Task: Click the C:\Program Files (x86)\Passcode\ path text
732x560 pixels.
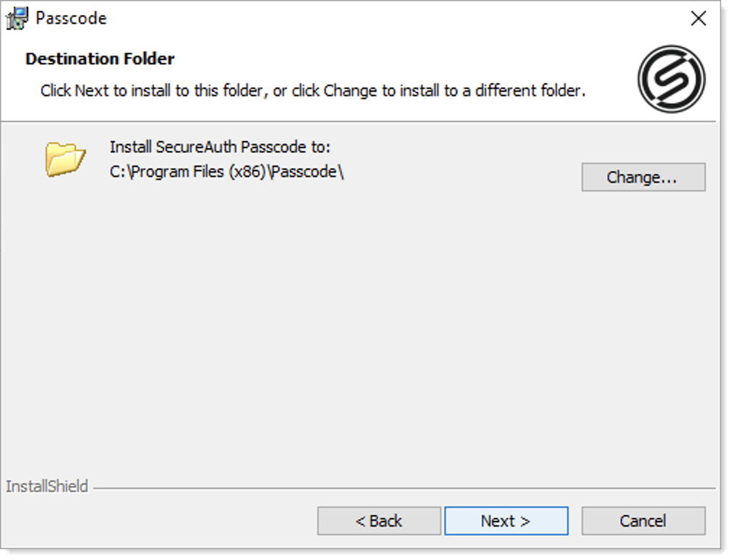Action: click(x=226, y=173)
